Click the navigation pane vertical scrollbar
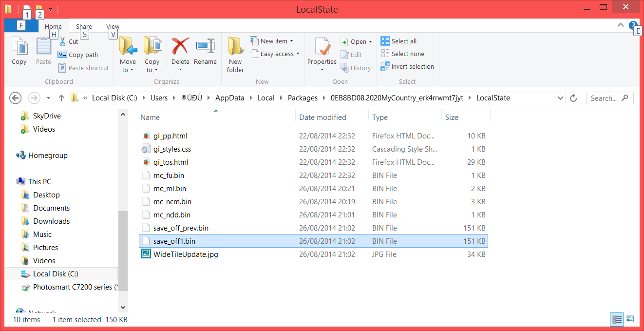 tap(123, 244)
